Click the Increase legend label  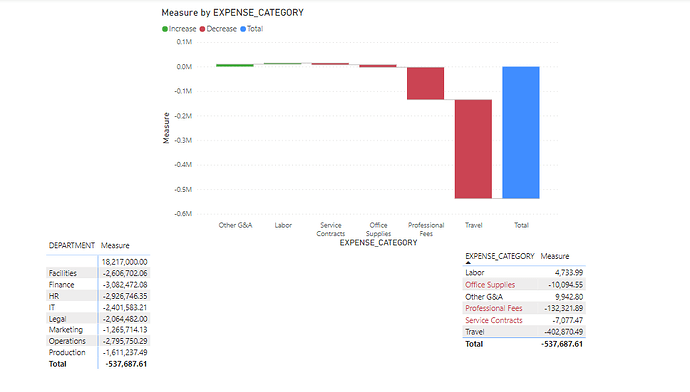(x=182, y=29)
